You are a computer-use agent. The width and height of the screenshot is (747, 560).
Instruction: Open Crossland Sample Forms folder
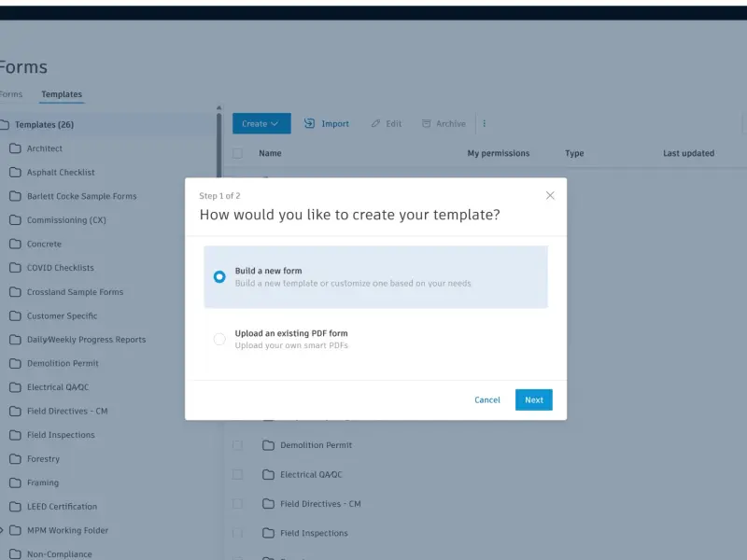(x=75, y=292)
